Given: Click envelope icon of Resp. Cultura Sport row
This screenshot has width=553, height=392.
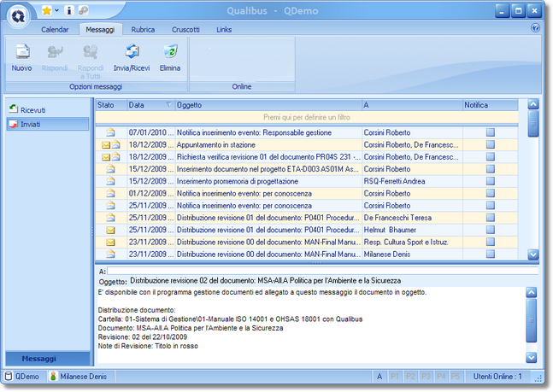Looking at the screenshot, I should click(111, 243).
